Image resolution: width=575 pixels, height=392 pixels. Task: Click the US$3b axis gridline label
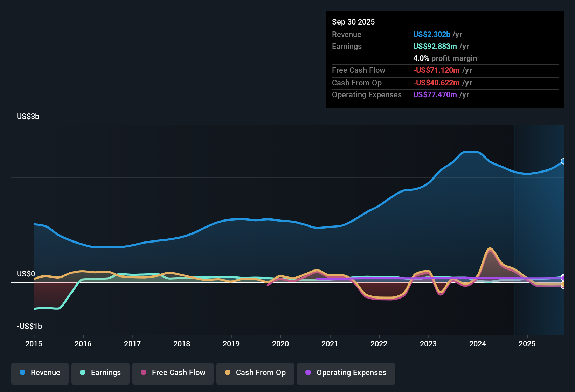pos(28,116)
